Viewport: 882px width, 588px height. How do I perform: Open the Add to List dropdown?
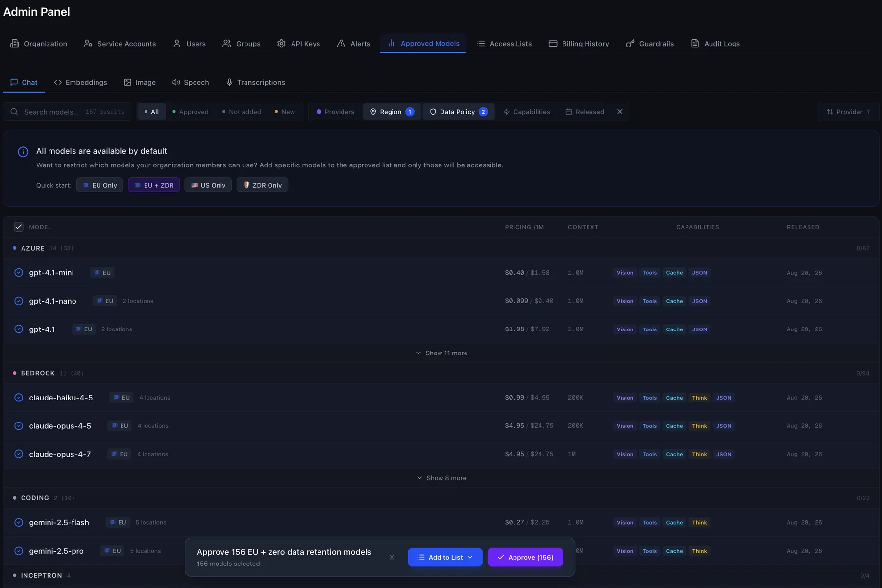point(445,557)
